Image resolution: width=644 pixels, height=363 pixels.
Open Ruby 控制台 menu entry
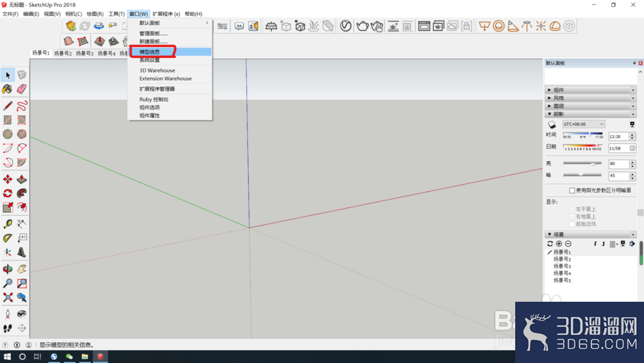pyautogui.click(x=170, y=99)
